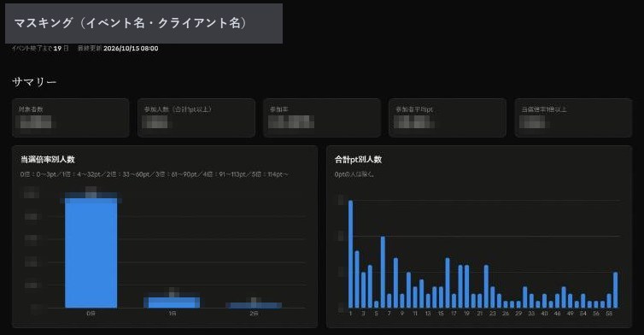Click the '0倍' axis label
Image resolution: width=644 pixels, height=335 pixels.
pos(91,314)
